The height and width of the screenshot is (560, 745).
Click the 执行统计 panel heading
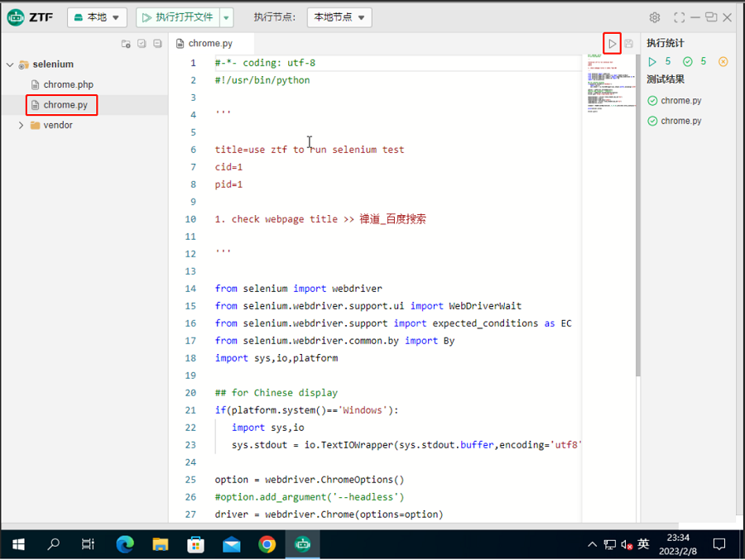666,43
